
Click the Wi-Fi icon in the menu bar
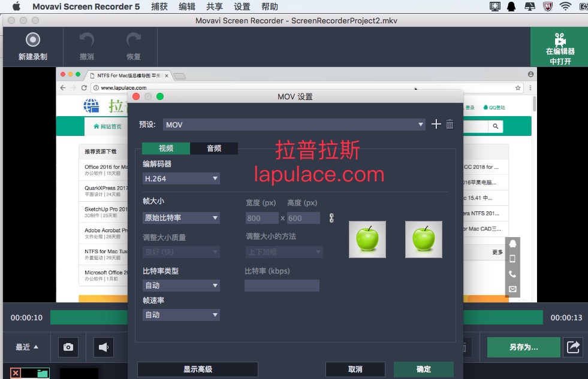pyautogui.click(x=565, y=7)
